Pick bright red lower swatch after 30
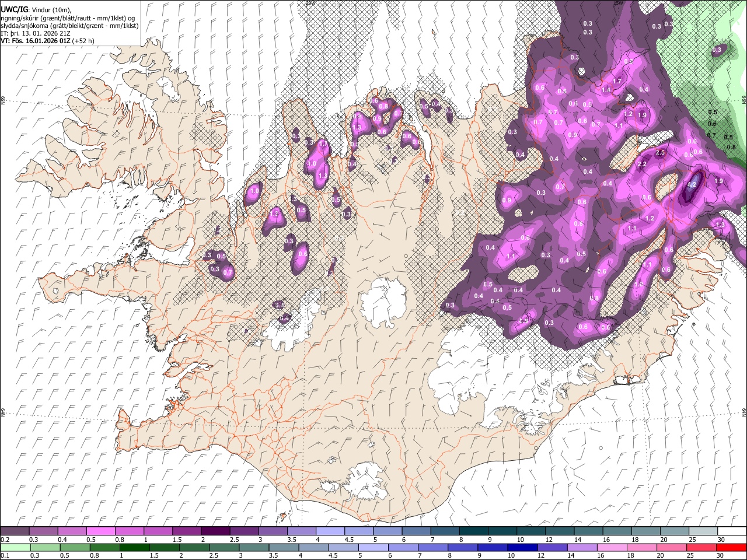This screenshot has width=747, height=560. tap(732, 547)
